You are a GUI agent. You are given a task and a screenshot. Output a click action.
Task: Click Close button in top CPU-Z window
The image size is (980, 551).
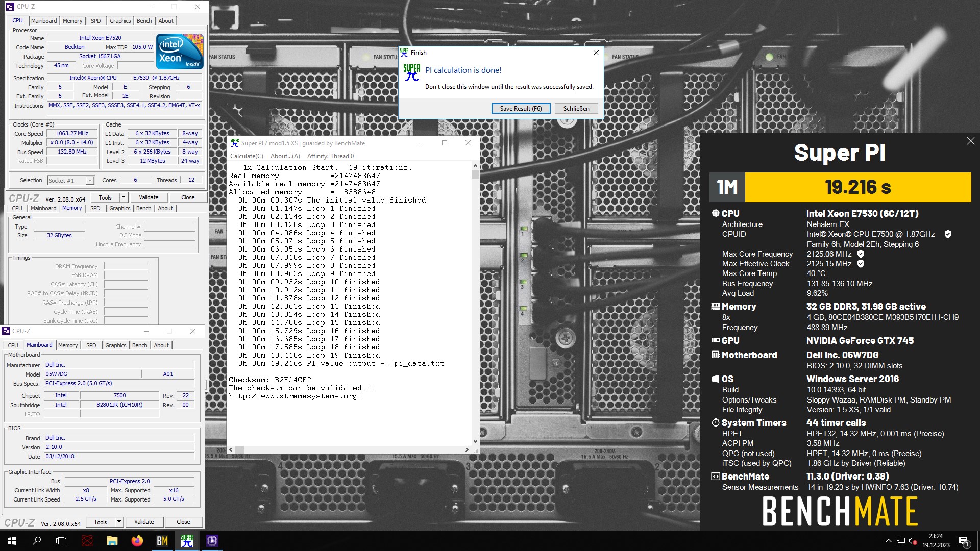tap(188, 197)
